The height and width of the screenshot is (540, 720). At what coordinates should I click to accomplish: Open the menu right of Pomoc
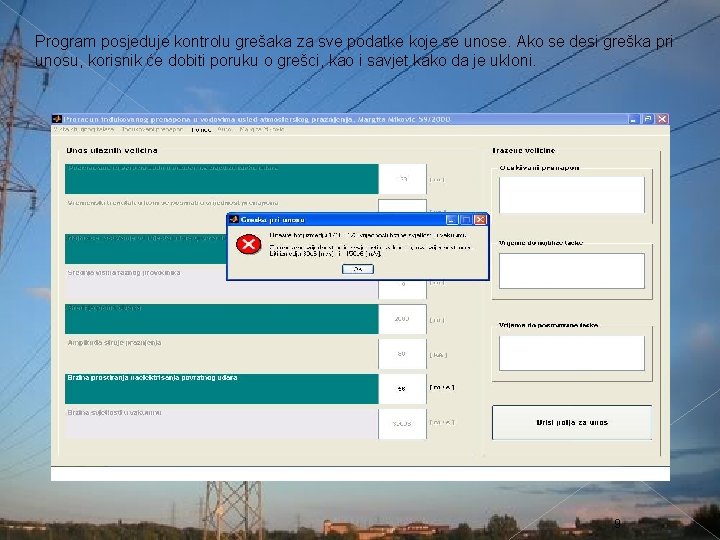coord(225,130)
